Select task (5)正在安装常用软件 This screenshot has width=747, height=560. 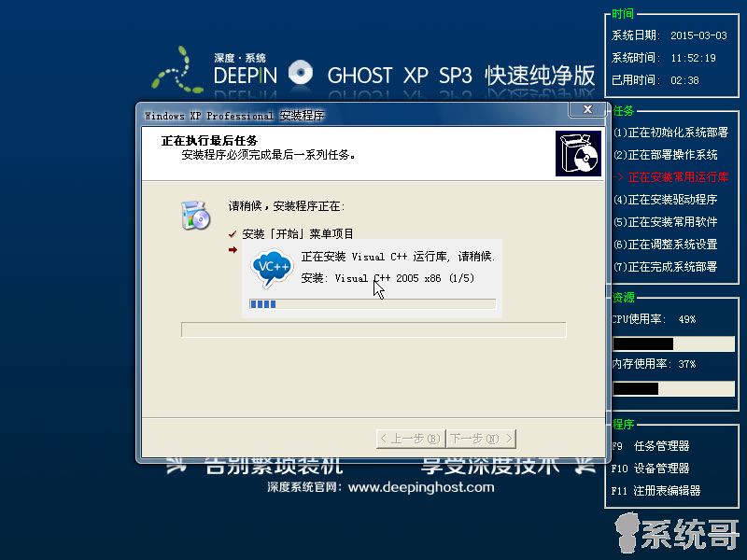pyautogui.click(x=666, y=222)
